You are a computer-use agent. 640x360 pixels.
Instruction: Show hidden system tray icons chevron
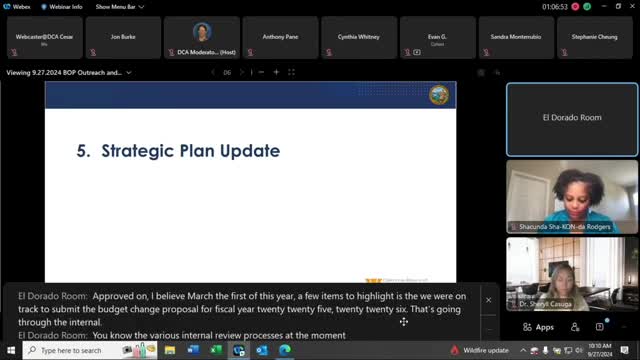(x=523, y=350)
